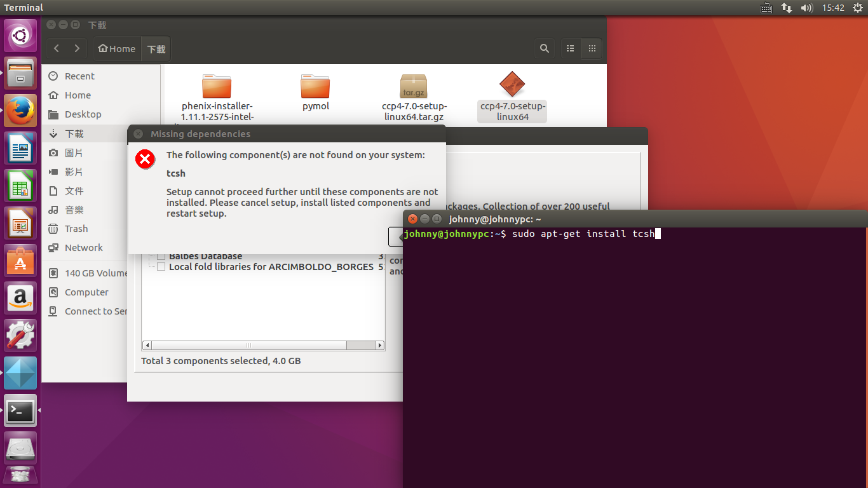Open the sound volume indicator menu
Screen dimensions: 868x488
(807, 8)
